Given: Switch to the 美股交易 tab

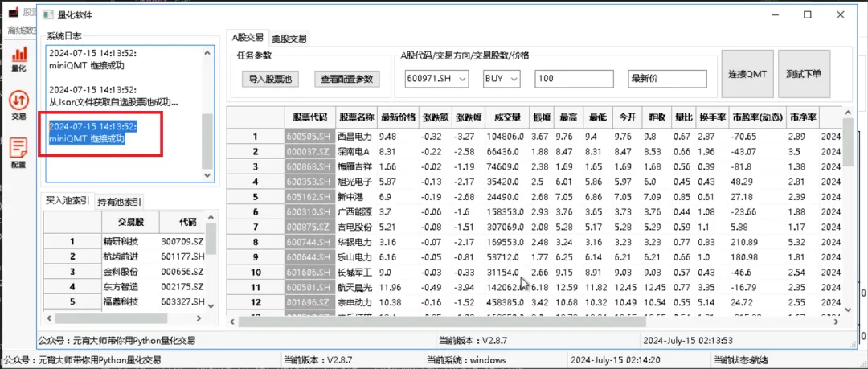Looking at the screenshot, I should click(x=289, y=38).
